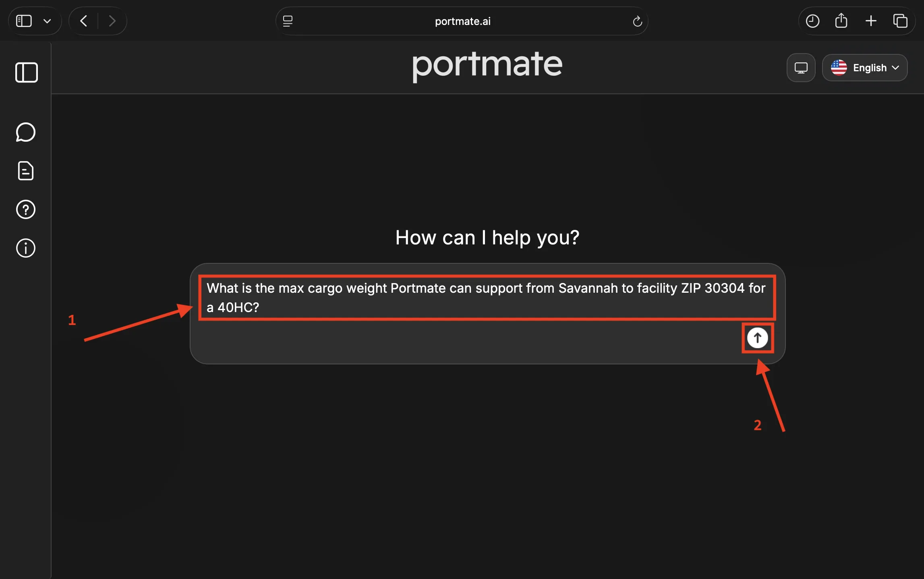Go forward with the Safari forward arrow

112,21
